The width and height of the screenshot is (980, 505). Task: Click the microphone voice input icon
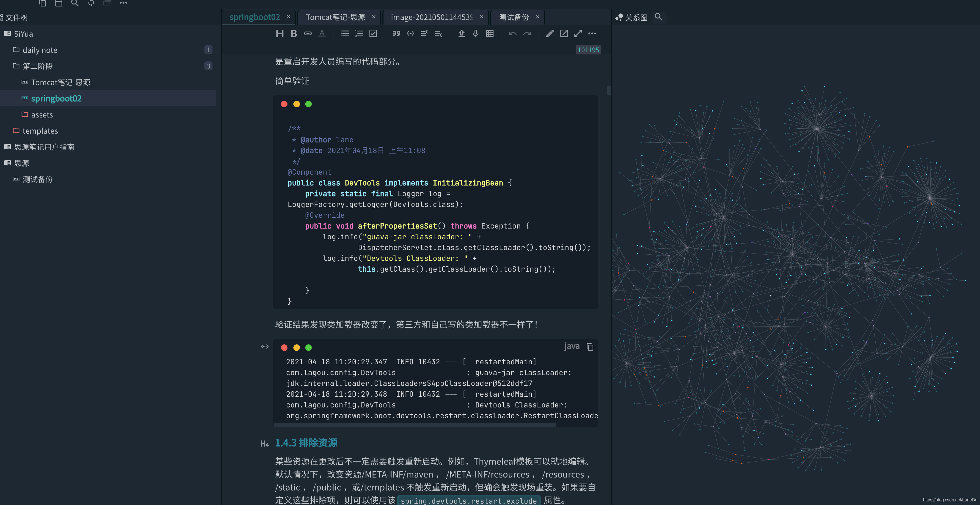click(475, 33)
